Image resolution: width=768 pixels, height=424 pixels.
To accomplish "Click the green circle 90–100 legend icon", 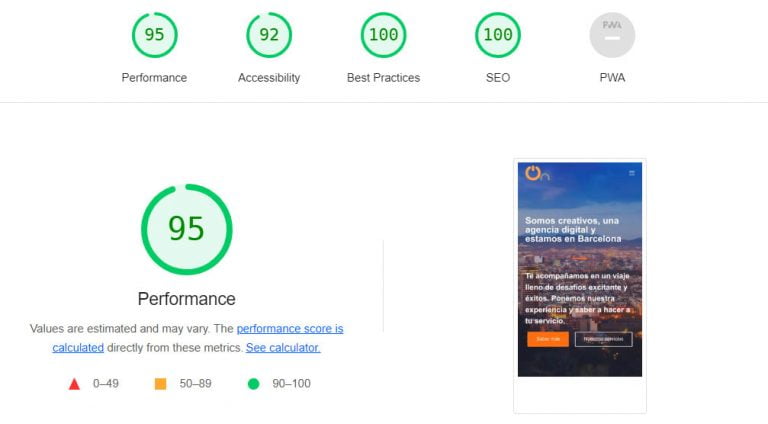I will pyautogui.click(x=253, y=384).
